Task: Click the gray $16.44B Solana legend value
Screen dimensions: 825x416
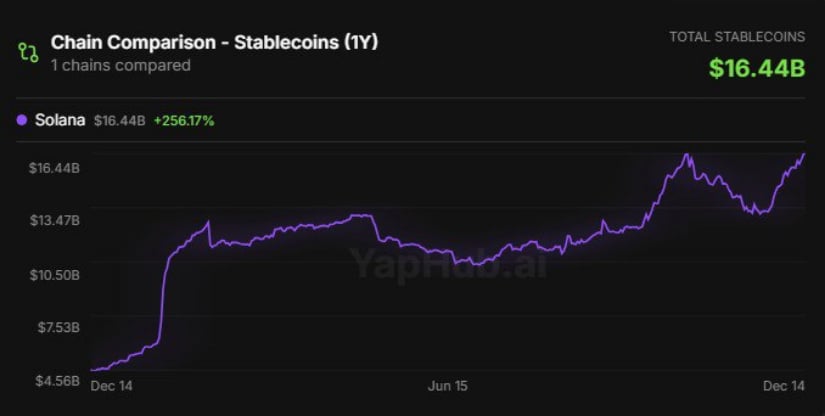Action: (119, 121)
